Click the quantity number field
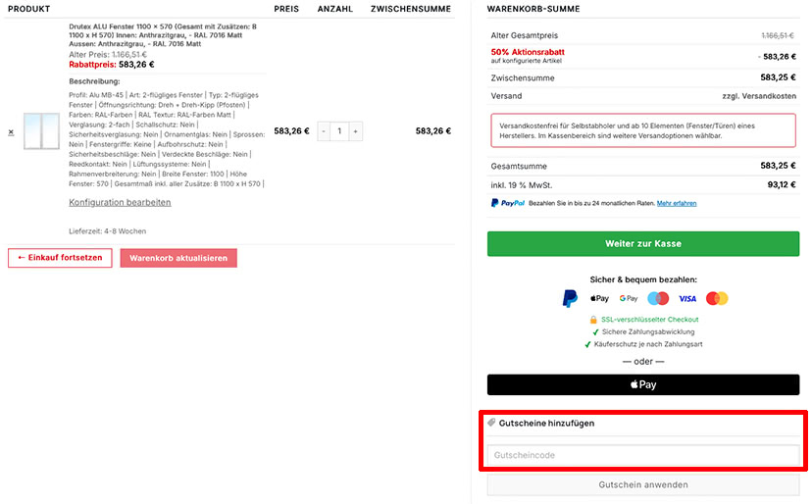This screenshot has height=504, width=812. (339, 131)
